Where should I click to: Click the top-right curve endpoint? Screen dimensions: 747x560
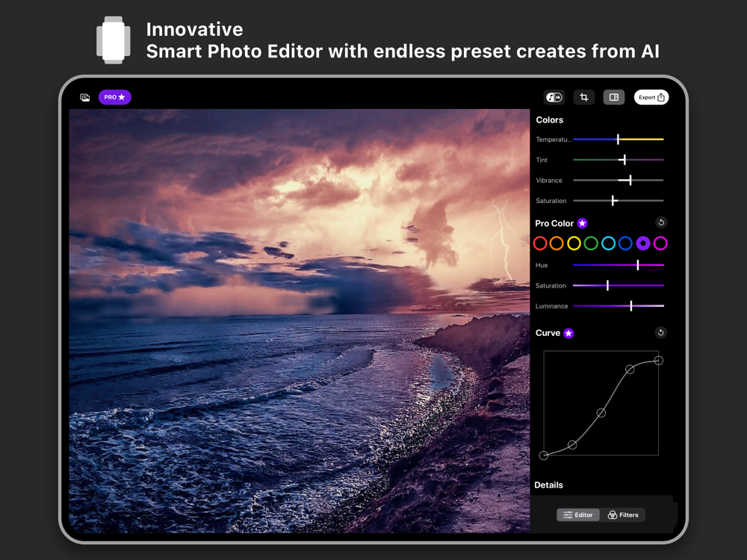[658, 361]
